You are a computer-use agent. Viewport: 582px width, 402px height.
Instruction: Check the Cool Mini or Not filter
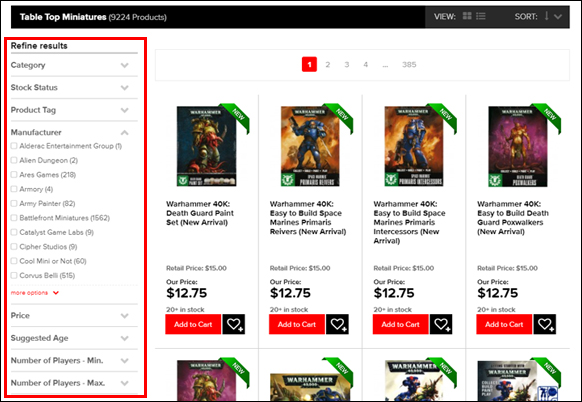(x=14, y=261)
